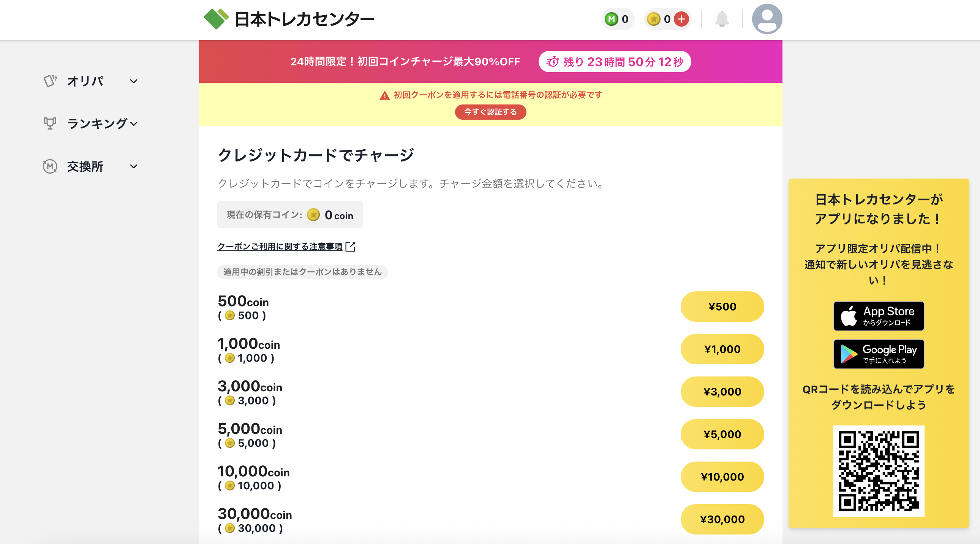Select the ¥5,000 charge option

pyautogui.click(x=722, y=434)
